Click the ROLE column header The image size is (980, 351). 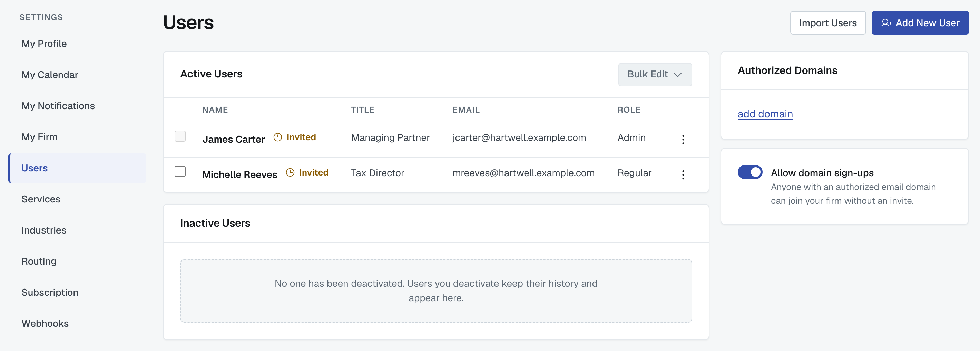click(x=629, y=110)
